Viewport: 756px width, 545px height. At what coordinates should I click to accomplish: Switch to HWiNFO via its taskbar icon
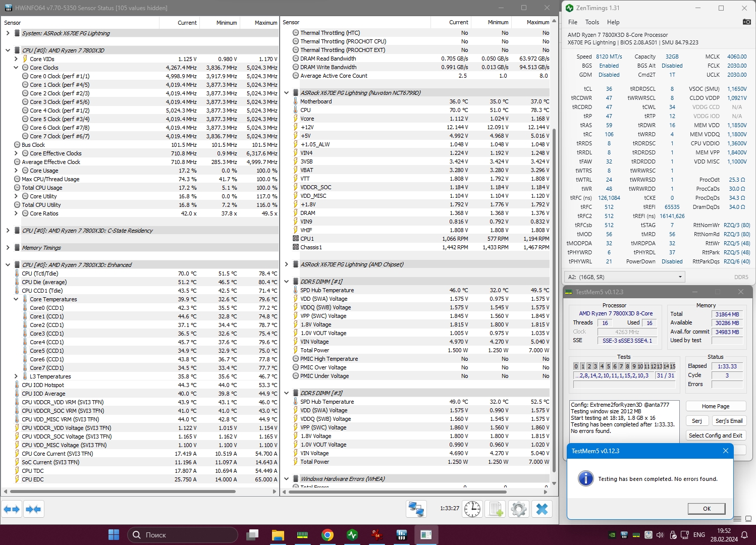click(x=402, y=534)
